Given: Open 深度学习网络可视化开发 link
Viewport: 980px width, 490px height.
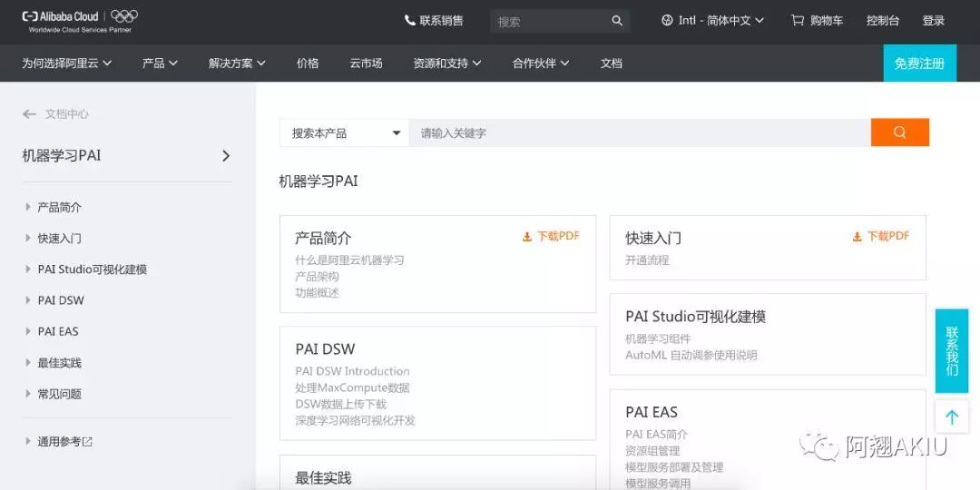Looking at the screenshot, I should click(x=355, y=420).
